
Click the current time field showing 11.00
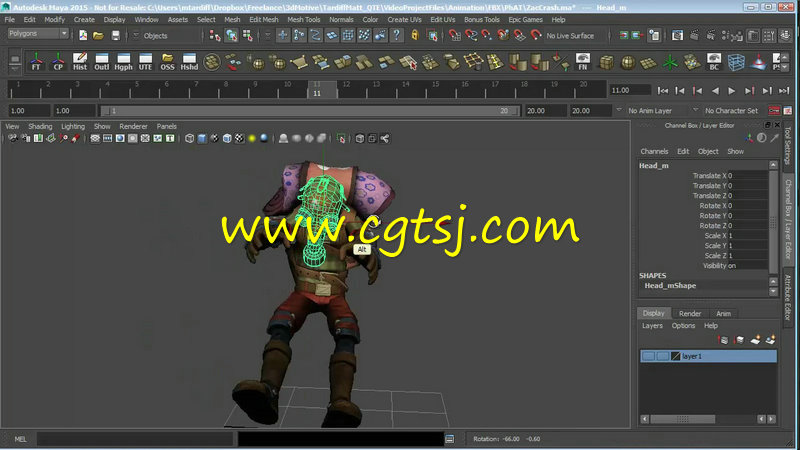[x=630, y=90]
